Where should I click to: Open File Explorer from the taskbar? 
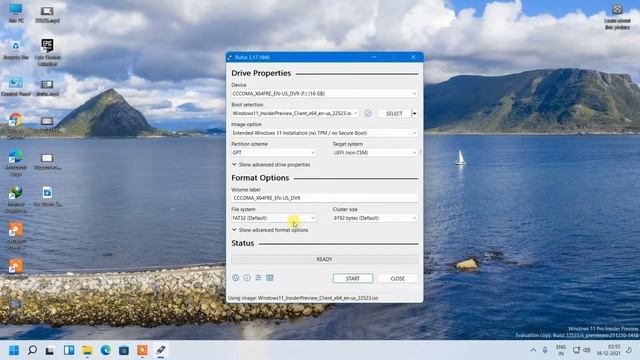click(87, 350)
